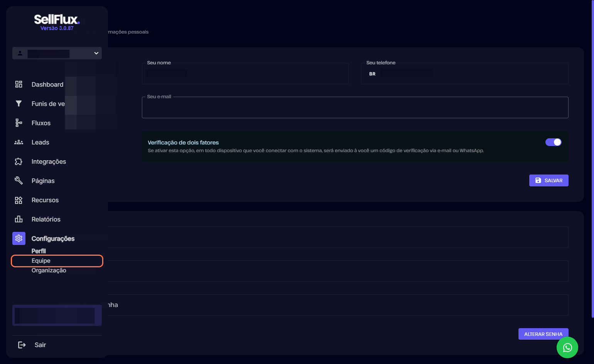Focus the Seu e-mail input field
Image resolution: width=594 pixels, height=364 pixels.
(355, 108)
